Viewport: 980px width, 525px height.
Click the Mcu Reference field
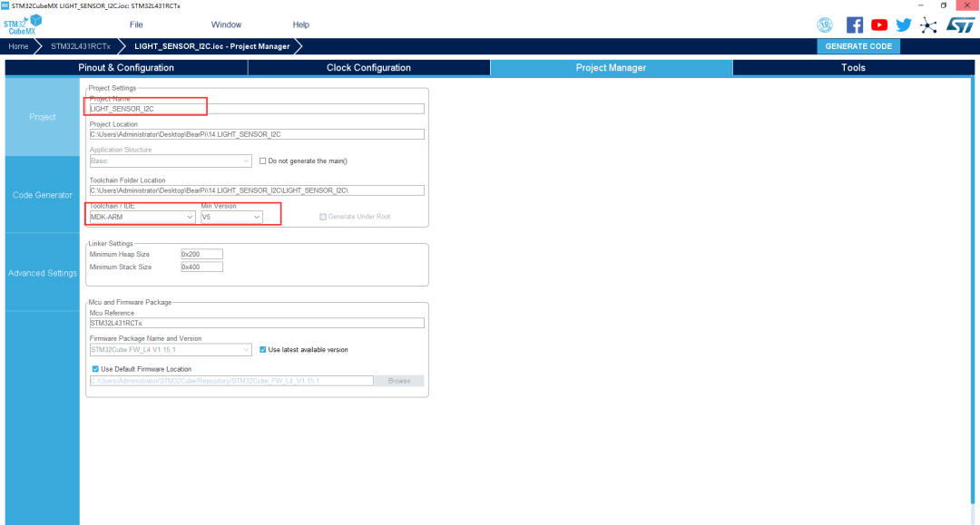tap(257, 323)
